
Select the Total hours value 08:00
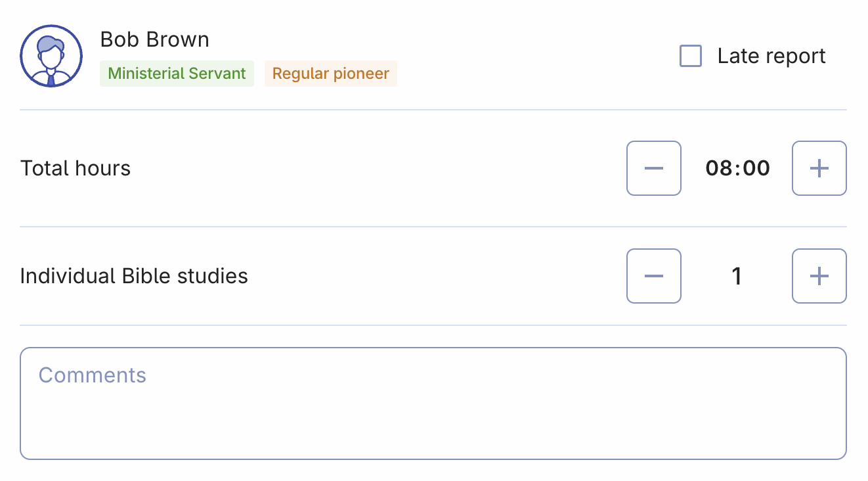pyautogui.click(x=736, y=168)
